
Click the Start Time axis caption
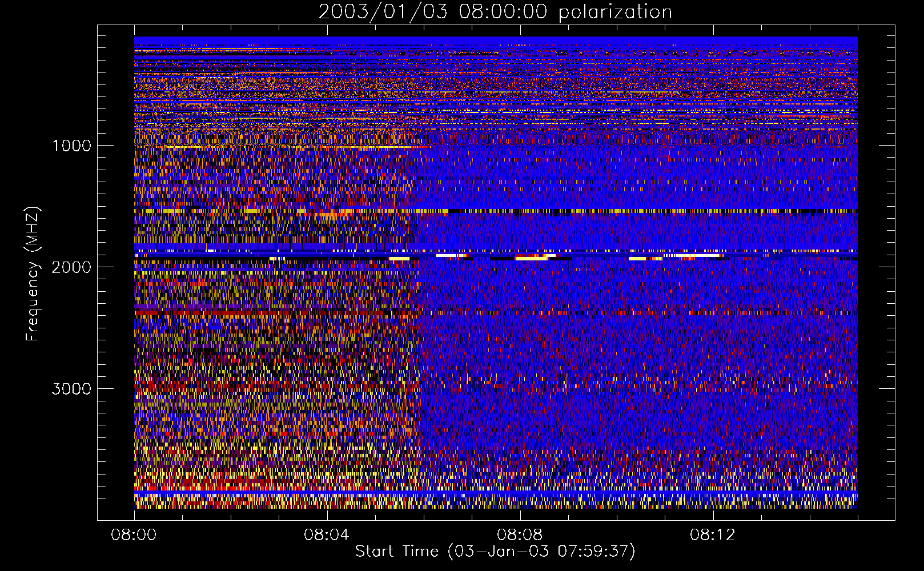pyautogui.click(x=495, y=552)
